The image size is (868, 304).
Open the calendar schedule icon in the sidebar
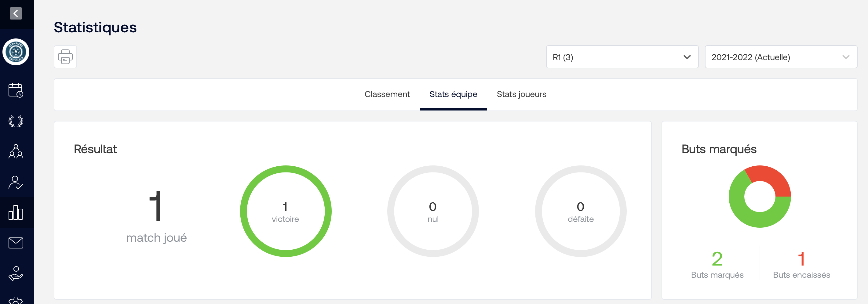[x=16, y=91]
